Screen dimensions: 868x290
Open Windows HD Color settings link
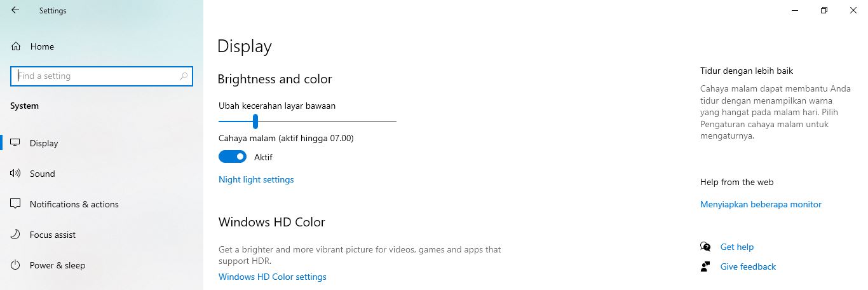point(272,277)
